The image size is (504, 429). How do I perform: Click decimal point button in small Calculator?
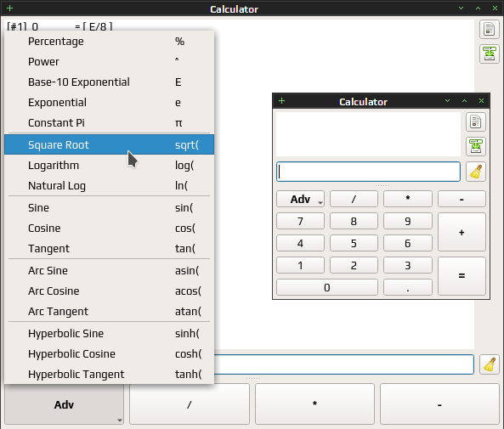click(x=408, y=287)
